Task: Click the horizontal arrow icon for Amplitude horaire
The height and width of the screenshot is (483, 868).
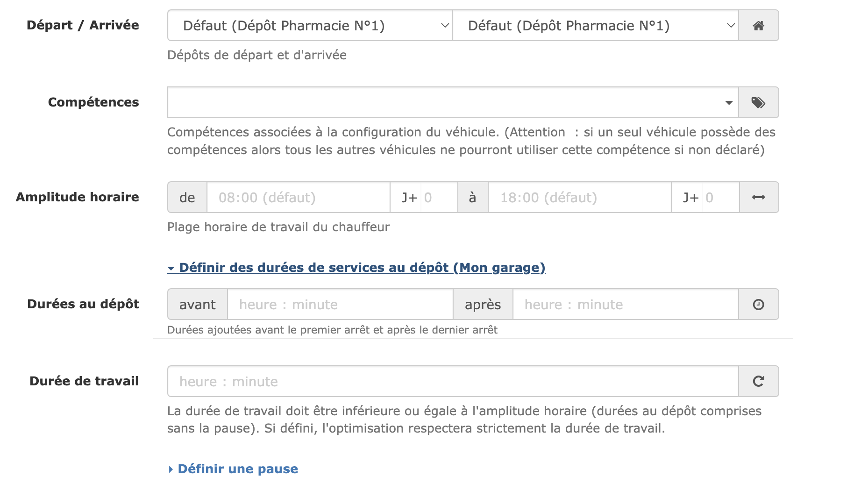Action: click(758, 197)
